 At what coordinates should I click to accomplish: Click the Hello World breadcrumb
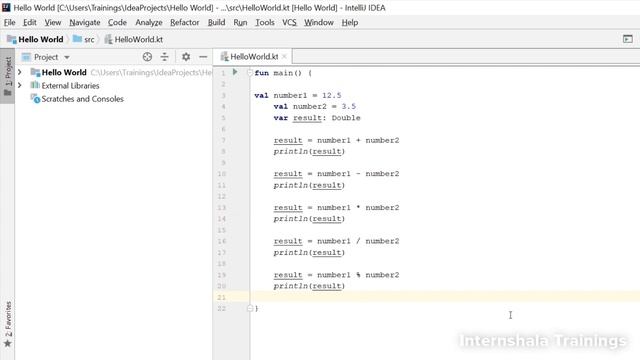(35, 40)
